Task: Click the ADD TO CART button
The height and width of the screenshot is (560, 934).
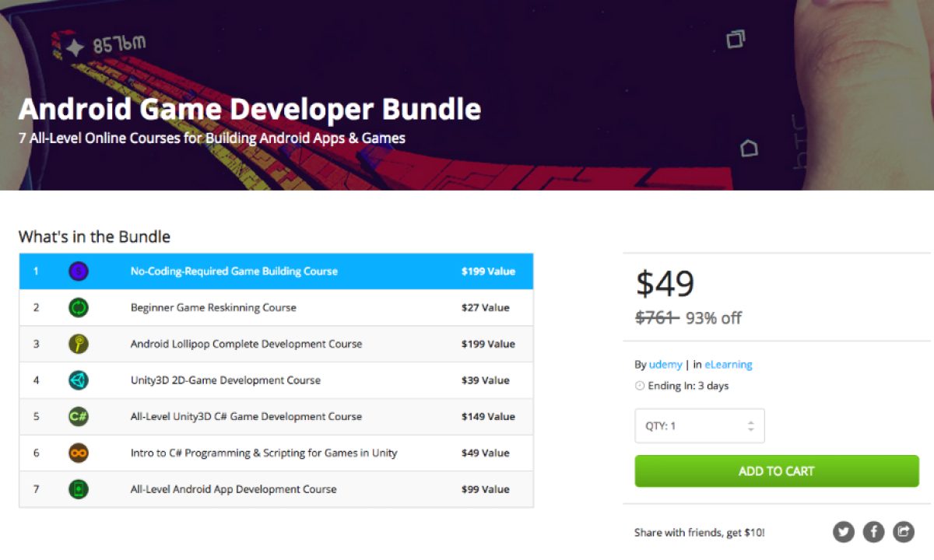Action: click(x=776, y=471)
